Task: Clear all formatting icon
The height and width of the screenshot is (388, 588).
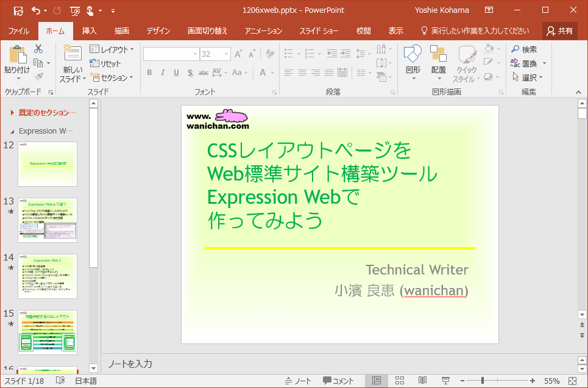Action: pos(270,54)
